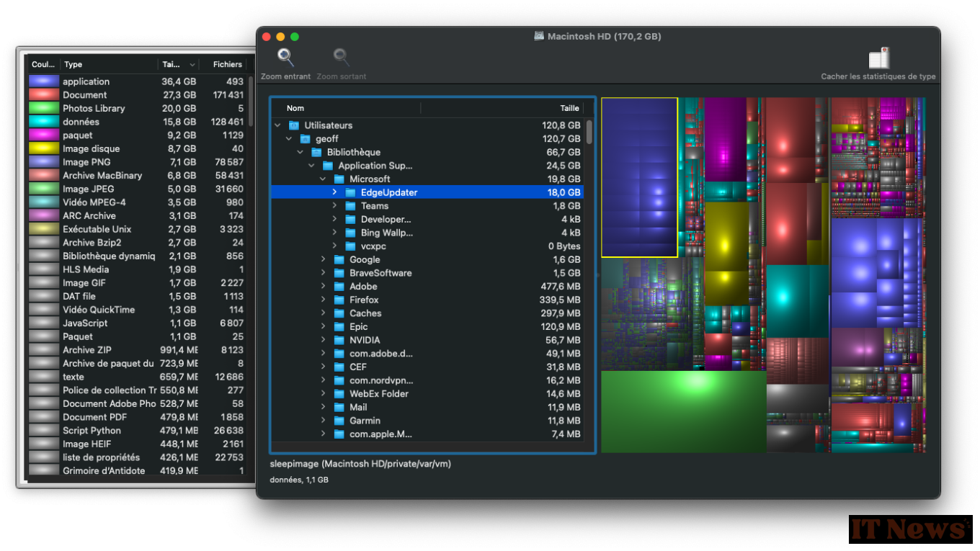Collapse the Microsoft tree node
The height and width of the screenshot is (551, 980).
coord(324,179)
